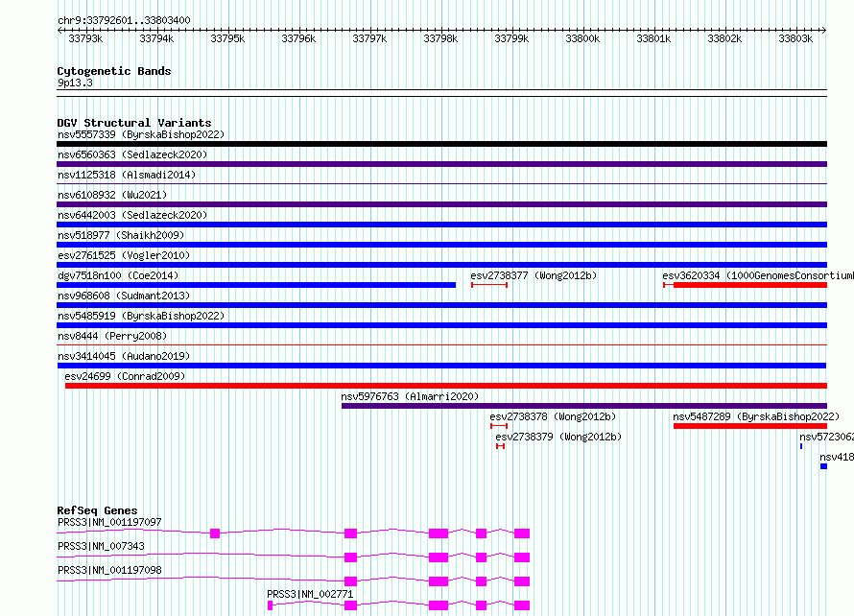854x616 pixels.
Task: Click the Cytogenetic Bands track title
Action: tap(114, 71)
